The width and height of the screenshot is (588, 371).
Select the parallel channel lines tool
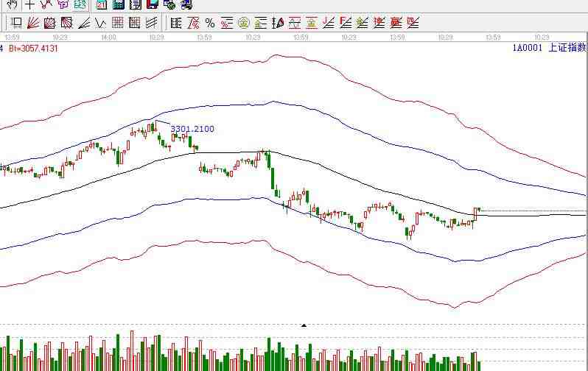click(151, 23)
